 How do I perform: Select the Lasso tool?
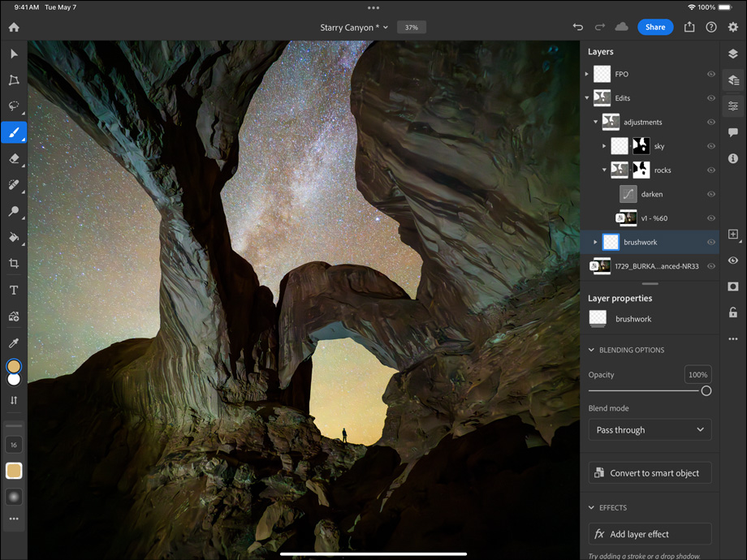coord(13,106)
